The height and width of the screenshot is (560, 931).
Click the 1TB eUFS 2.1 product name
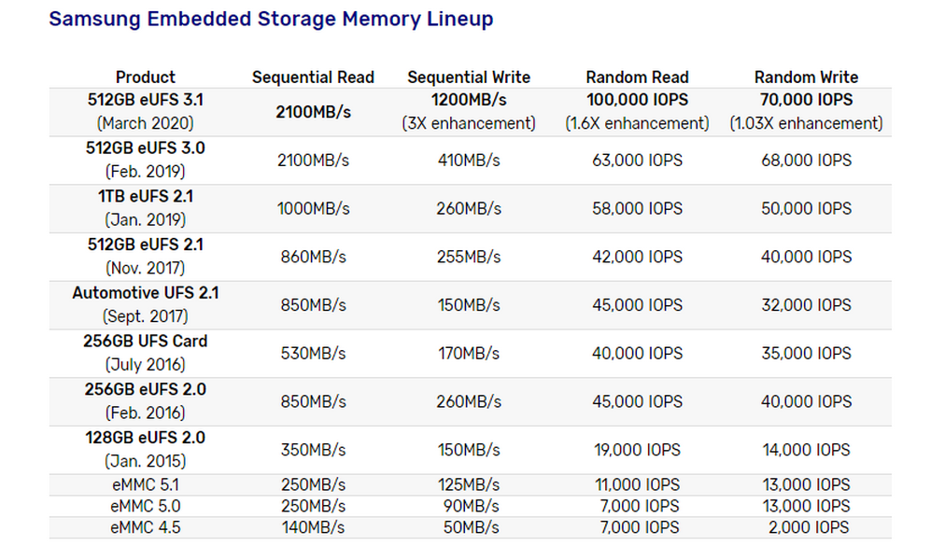146,197
